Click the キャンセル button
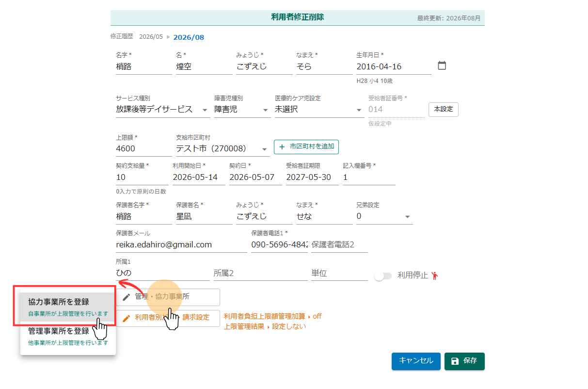This screenshot has width=588, height=389. click(x=416, y=361)
